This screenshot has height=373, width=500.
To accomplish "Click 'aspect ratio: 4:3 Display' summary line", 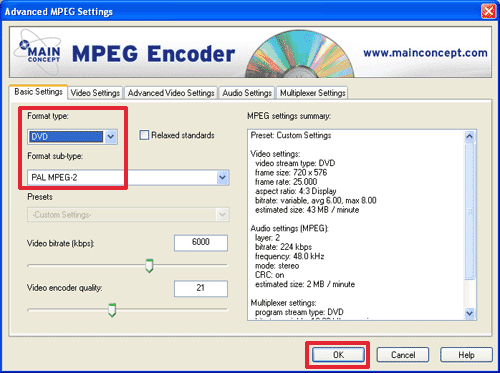I will pos(296,191).
